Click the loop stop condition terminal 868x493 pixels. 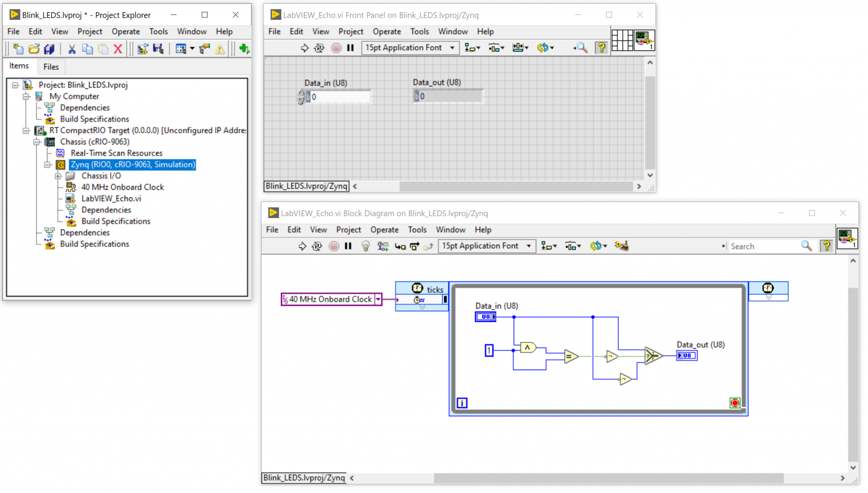[735, 403]
